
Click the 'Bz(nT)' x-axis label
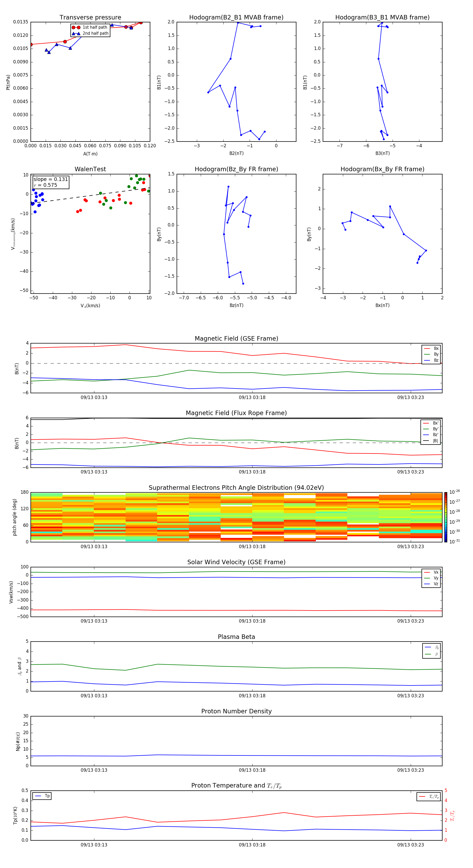point(236,305)
